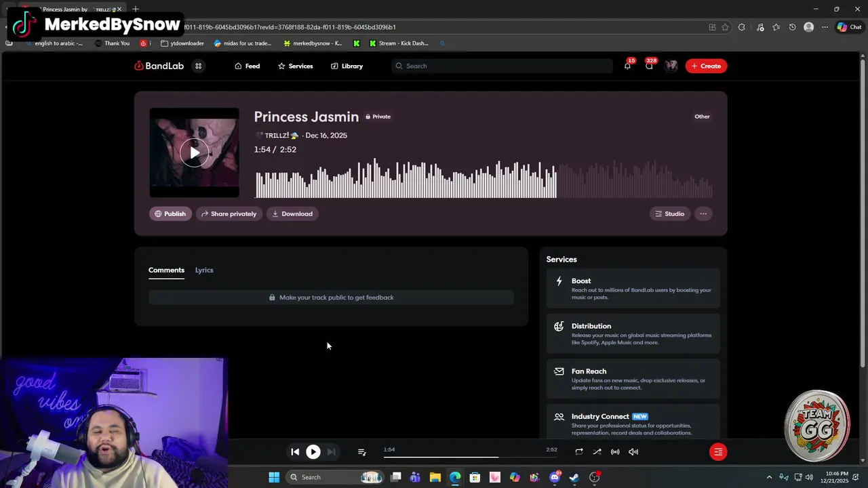The width and height of the screenshot is (868, 488).
Task: Click the Windows taskbar Search box
Action: (334, 477)
